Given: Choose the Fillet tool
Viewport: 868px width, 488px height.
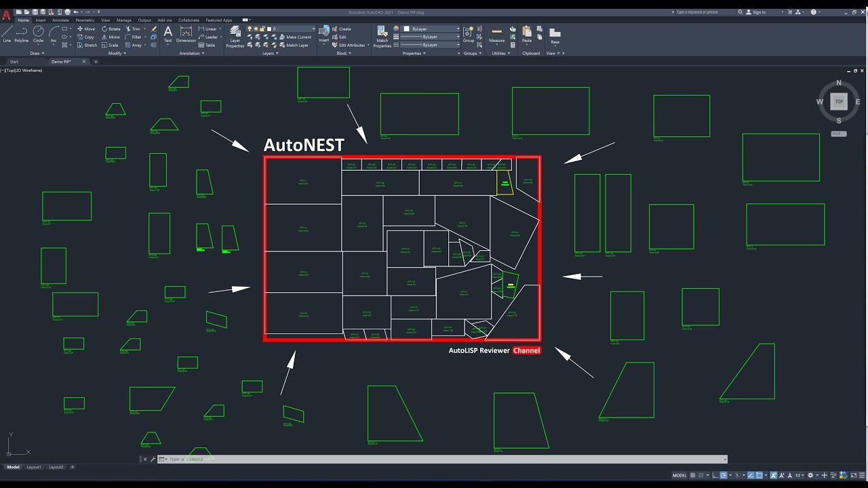Looking at the screenshot, I should [x=134, y=37].
